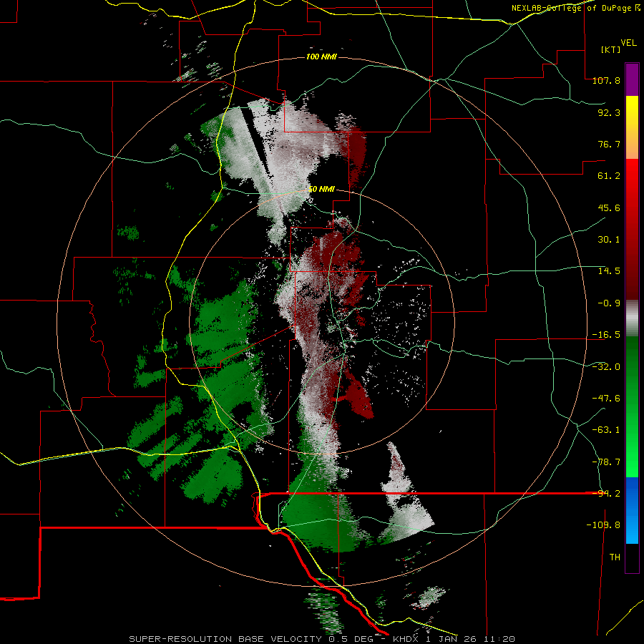Viewport: 644px width, 644px height.
Task: Click the yellow-orange segment of color bar
Action: click(632, 127)
